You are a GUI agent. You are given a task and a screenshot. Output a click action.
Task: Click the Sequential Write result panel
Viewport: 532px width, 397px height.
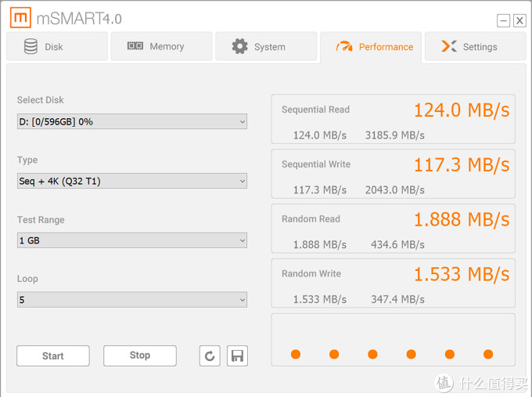(x=393, y=174)
